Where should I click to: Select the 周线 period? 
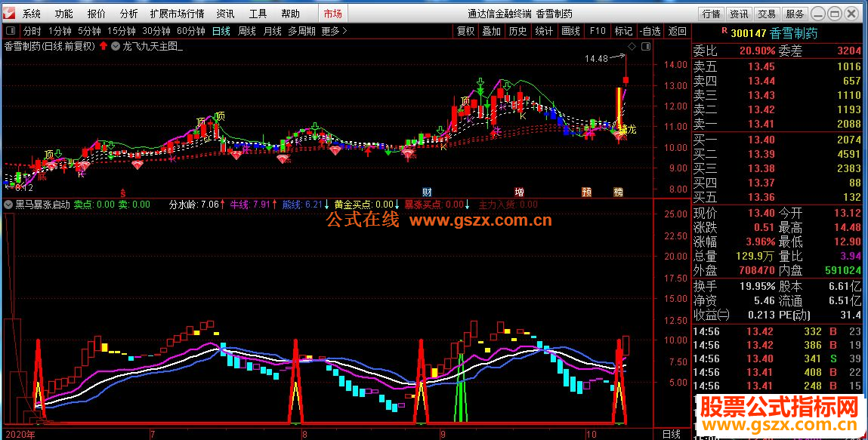tap(247, 31)
